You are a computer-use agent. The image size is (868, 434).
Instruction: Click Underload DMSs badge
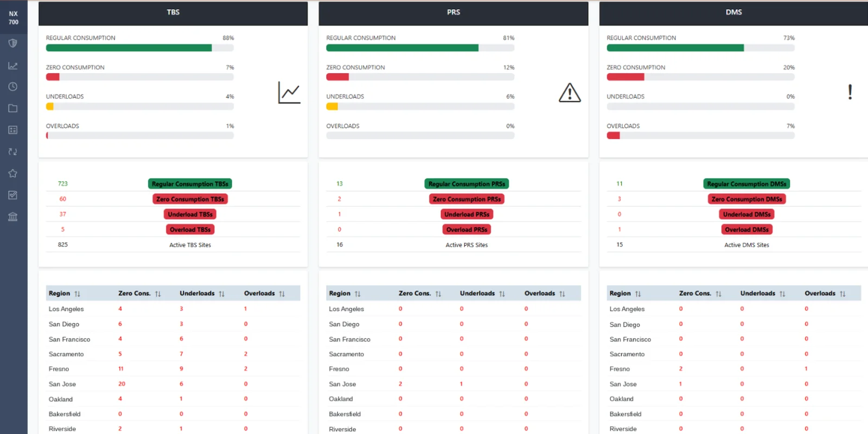click(x=746, y=214)
